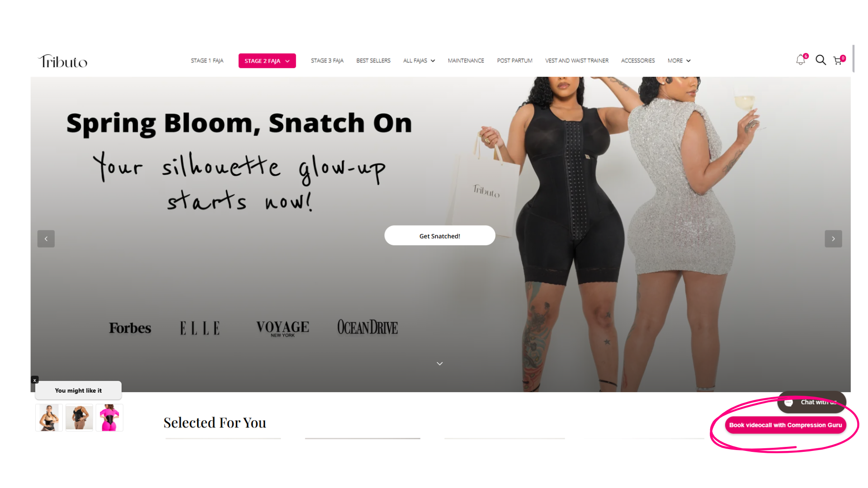Click the page vertical scrollbar
Screen dimensions: 868x488
pos(853,59)
